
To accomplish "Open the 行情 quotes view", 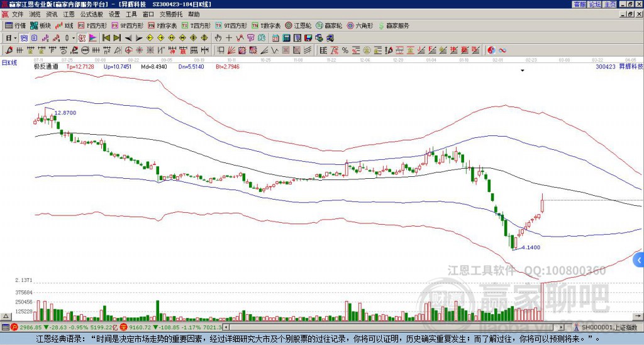I will click(x=15, y=25).
